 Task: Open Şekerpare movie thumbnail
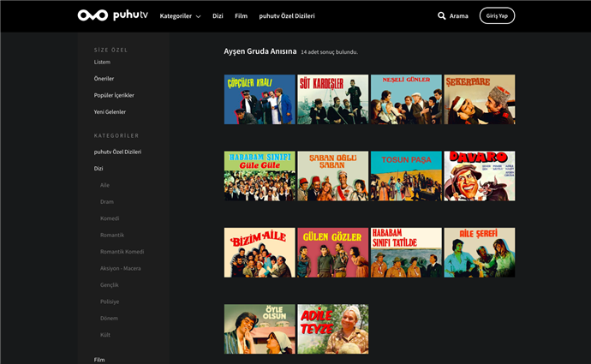(480, 99)
